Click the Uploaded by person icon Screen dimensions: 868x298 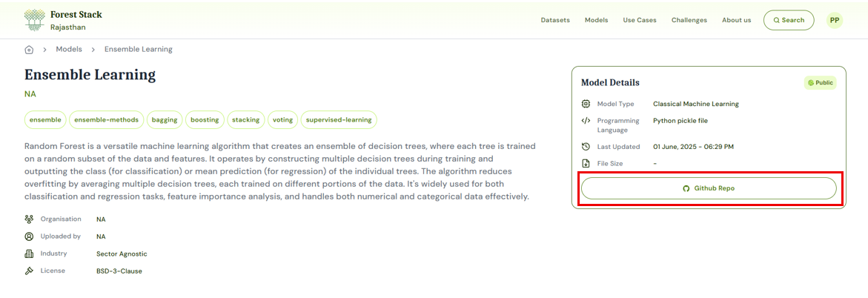click(29, 236)
